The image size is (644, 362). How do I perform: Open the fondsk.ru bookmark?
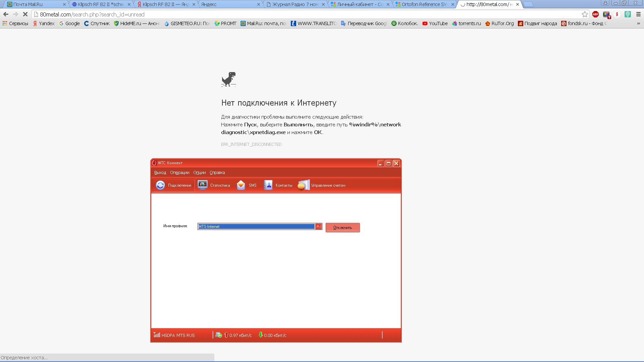pos(584,23)
